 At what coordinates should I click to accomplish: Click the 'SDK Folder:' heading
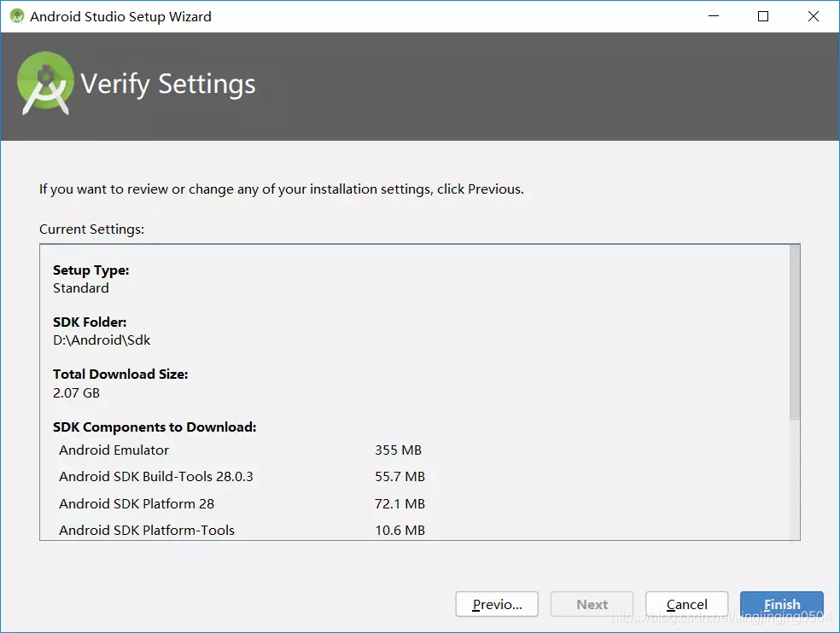tap(90, 322)
